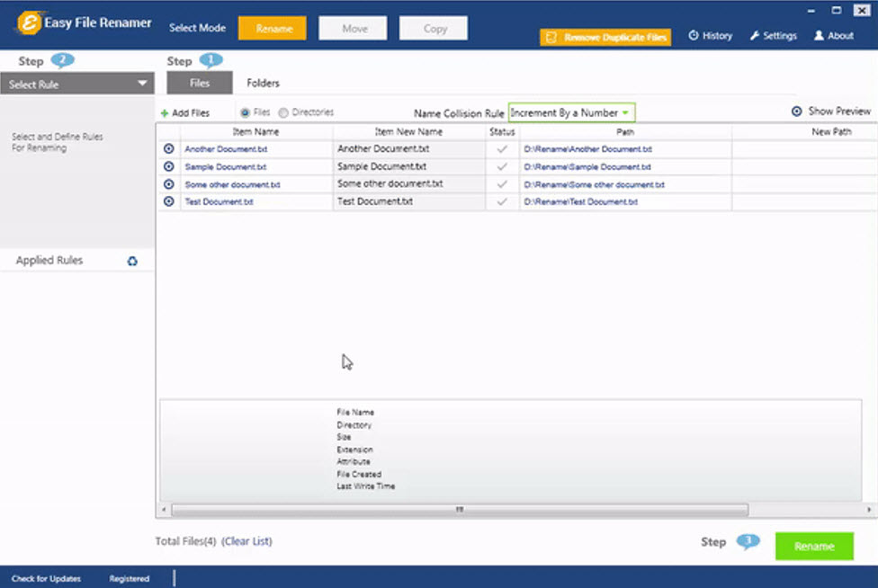Select Some other document.txt item name
This screenshot has height=588, width=878.
(232, 184)
